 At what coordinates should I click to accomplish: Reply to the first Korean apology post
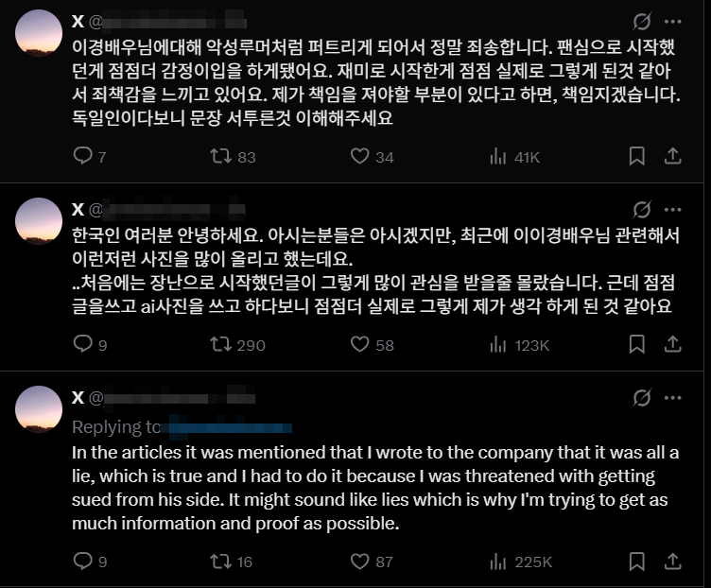(x=83, y=156)
